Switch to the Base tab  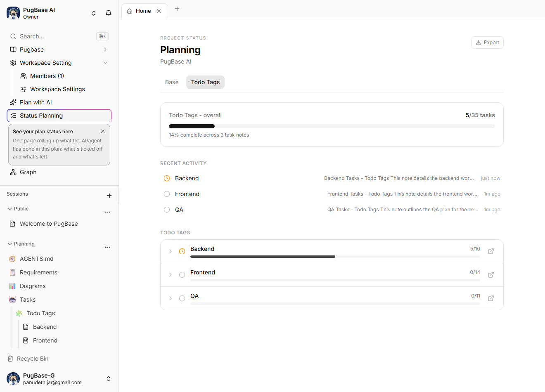pyautogui.click(x=172, y=82)
